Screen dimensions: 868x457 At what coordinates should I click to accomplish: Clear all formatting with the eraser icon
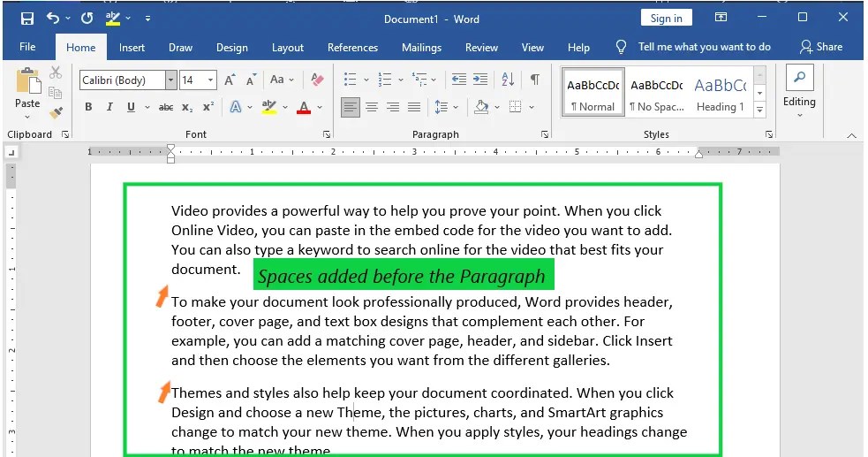(317, 80)
